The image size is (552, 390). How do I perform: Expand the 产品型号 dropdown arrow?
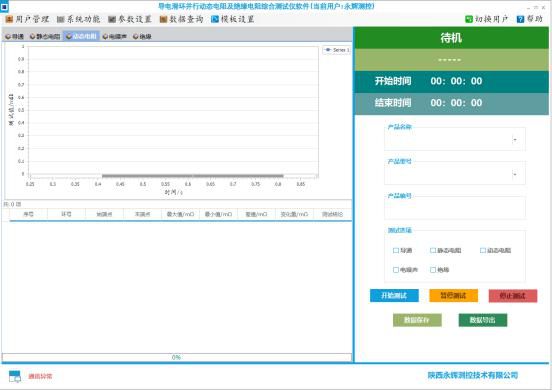point(515,174)
